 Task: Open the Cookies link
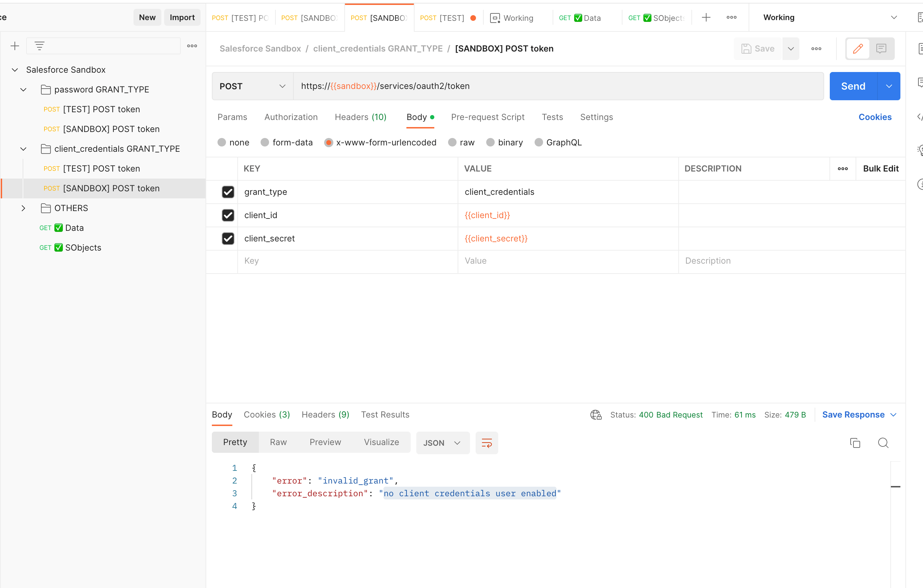click(875, 117)
